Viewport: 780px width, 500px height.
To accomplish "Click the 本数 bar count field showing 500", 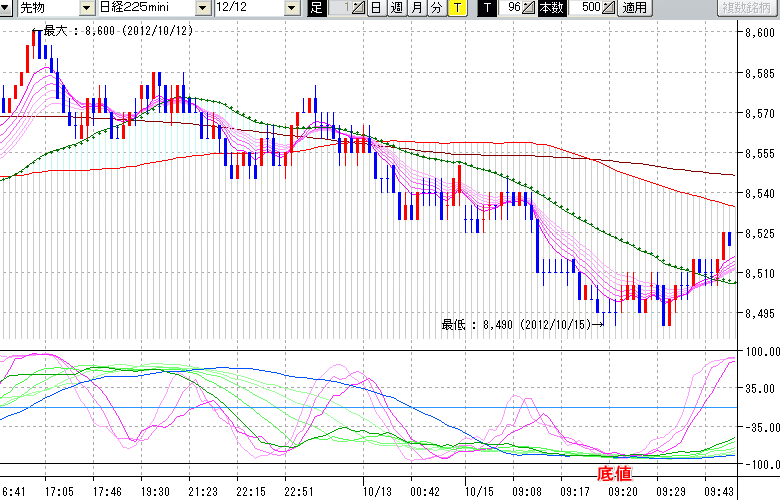I will click(x=588, y=8).
